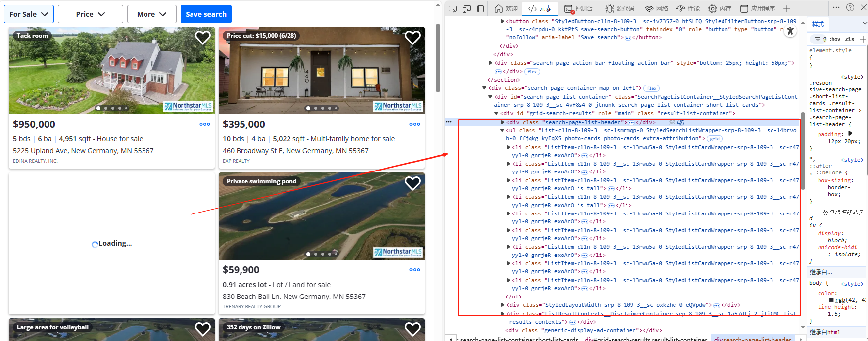This screenshot has height=341, width=868.
Task: Heart the Large area for volleyball listing
Action: tap(202, 329)
